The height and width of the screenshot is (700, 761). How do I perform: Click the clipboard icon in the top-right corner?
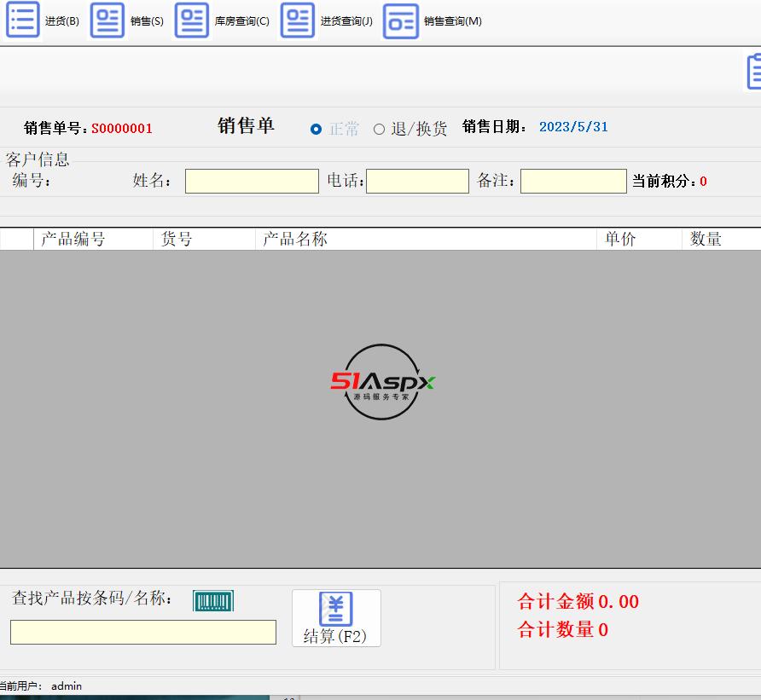point(753,72)
